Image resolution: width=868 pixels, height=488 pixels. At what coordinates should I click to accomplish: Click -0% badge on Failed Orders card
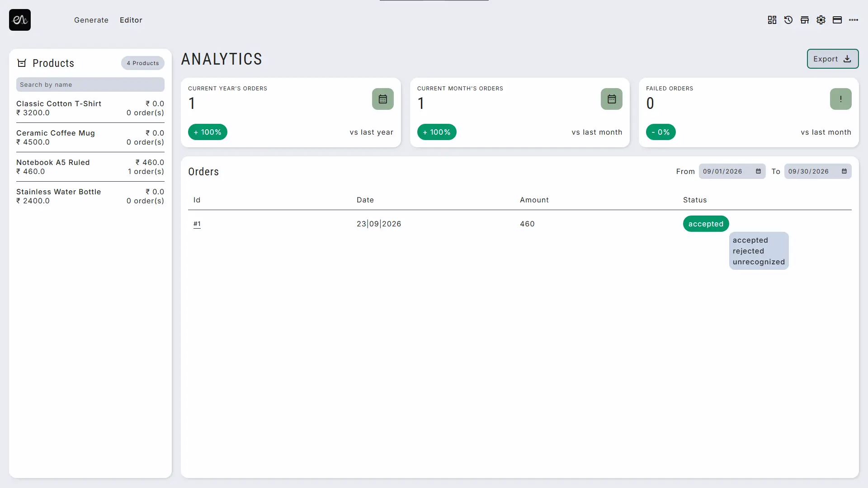click(661, 132)
